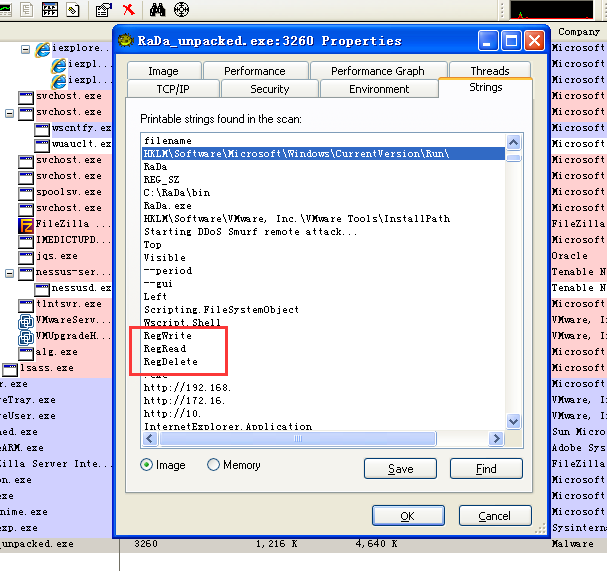The height and width of the screenshot is (571, 607).
Task: Select the 'RegWrite' string
Action: 168,336
